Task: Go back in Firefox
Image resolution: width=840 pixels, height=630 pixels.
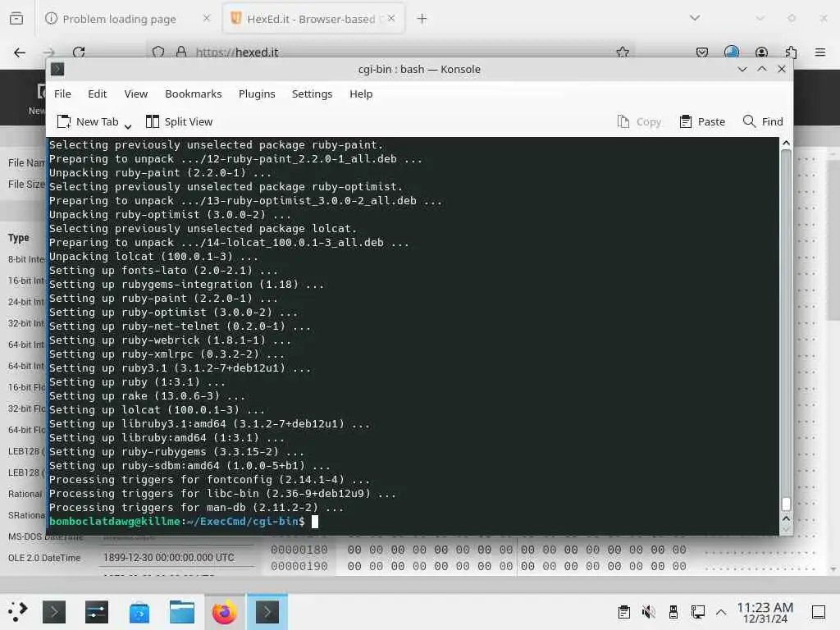Action: click(20, 52)
